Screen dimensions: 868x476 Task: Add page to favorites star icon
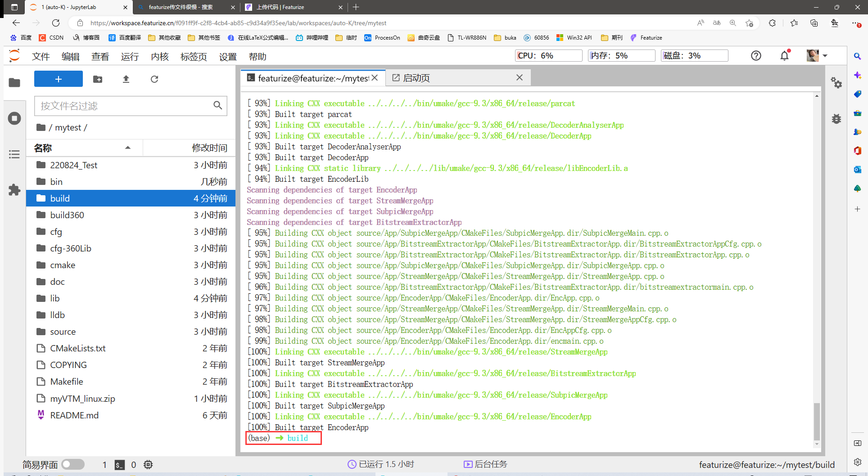pos(749,23)
